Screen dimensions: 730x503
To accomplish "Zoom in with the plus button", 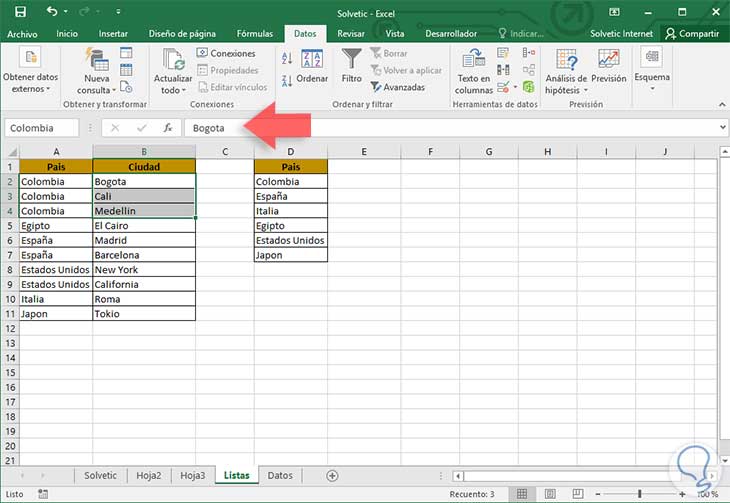I will (682, 494).
